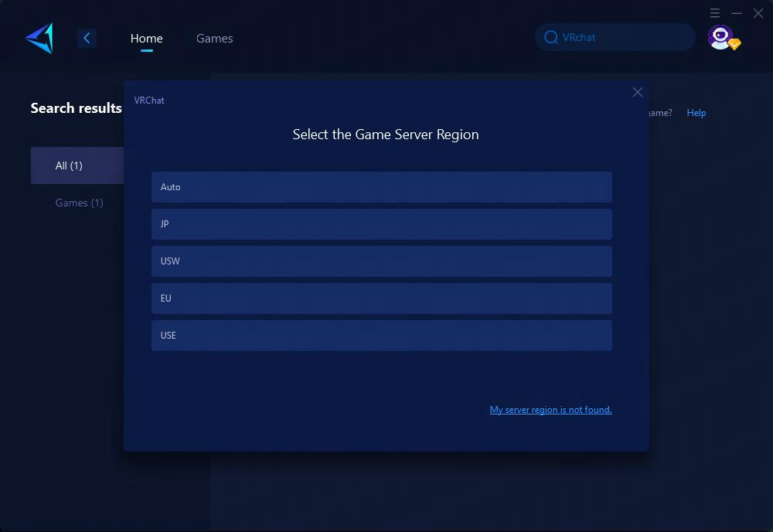The height and width of the screenshot is (532, 773).
Task: Go back using the left chevron button
Action: [x=87, y=38]
